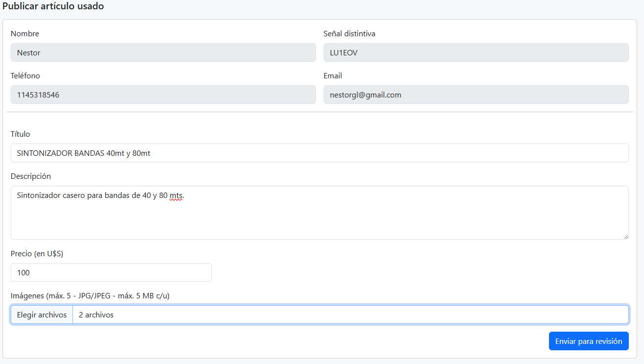This screenshot has width=644, height=364.
Task: Click the 'Precio (en U$S)' label
Action: click(x=37, y=254)
